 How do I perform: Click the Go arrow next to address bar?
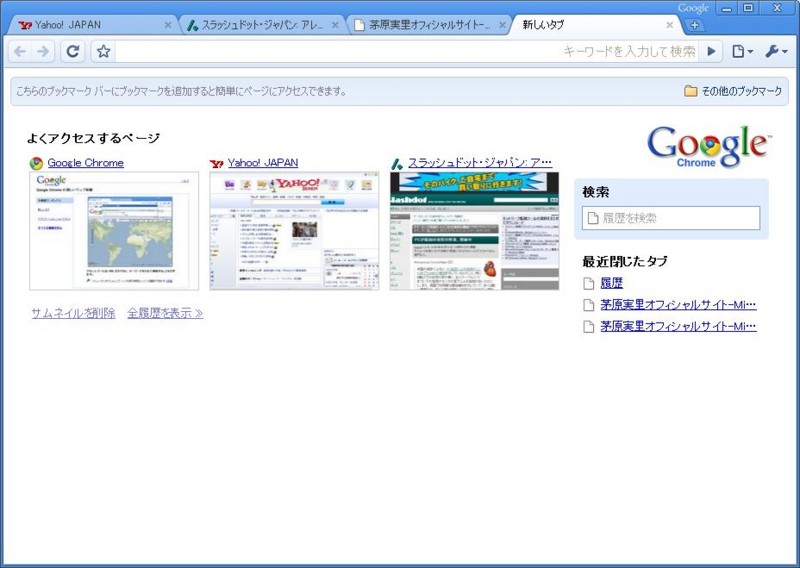tap(711, 51)
